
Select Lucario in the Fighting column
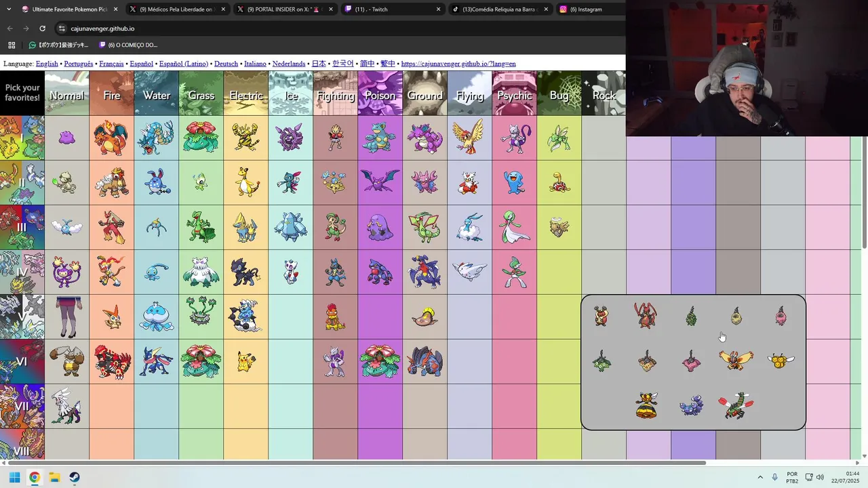click(x=336, y=272)
